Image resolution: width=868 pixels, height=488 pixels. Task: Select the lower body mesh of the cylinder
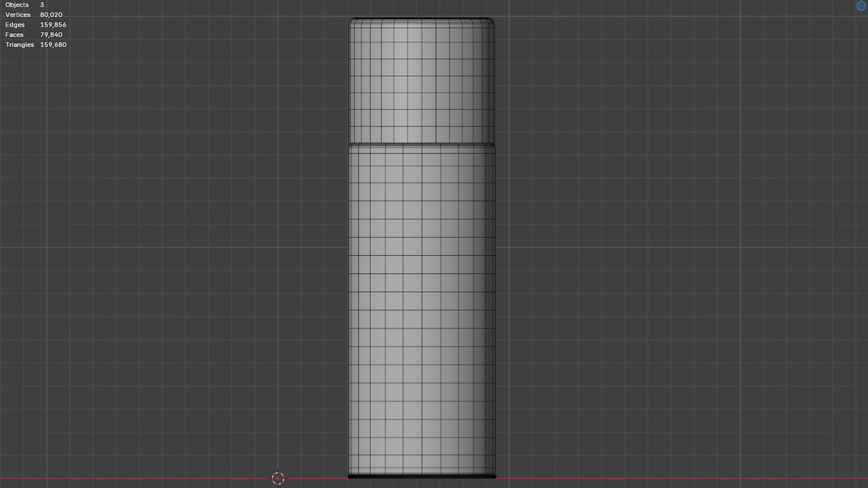[x=422, y=309]
